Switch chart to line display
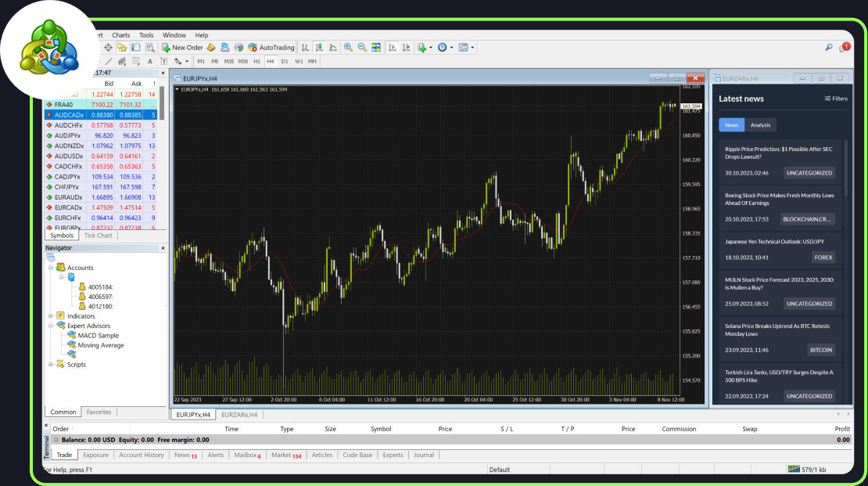The image size is (868, 486). click(334, 47)
